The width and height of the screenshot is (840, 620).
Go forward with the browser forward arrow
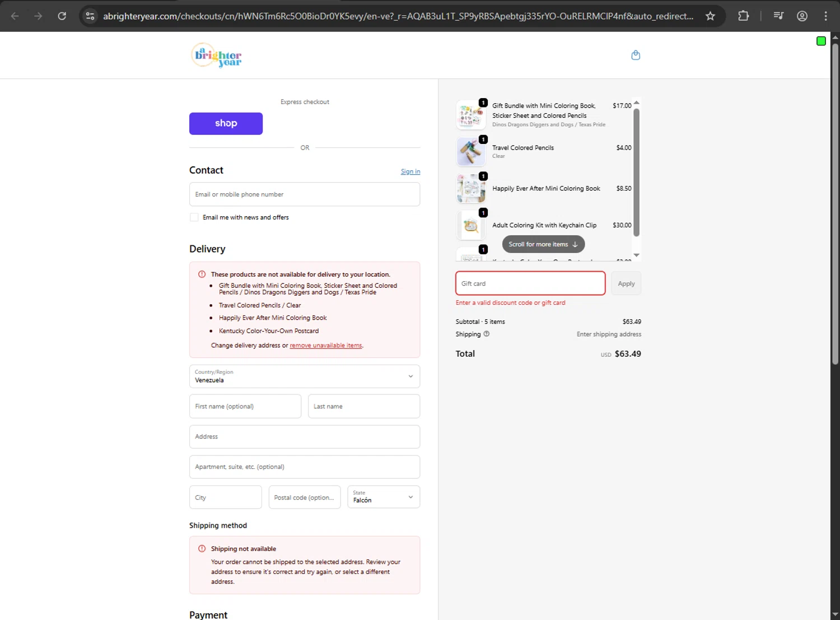[x=38, y=16]
